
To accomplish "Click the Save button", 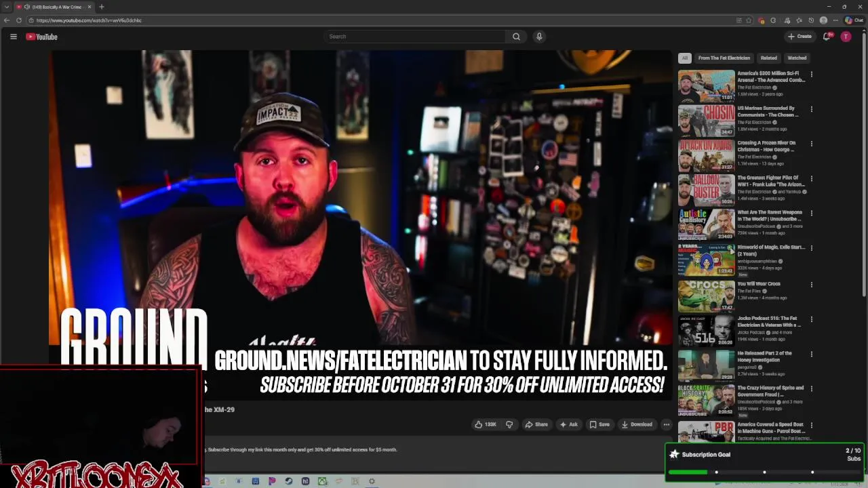I will click(599, 424).
